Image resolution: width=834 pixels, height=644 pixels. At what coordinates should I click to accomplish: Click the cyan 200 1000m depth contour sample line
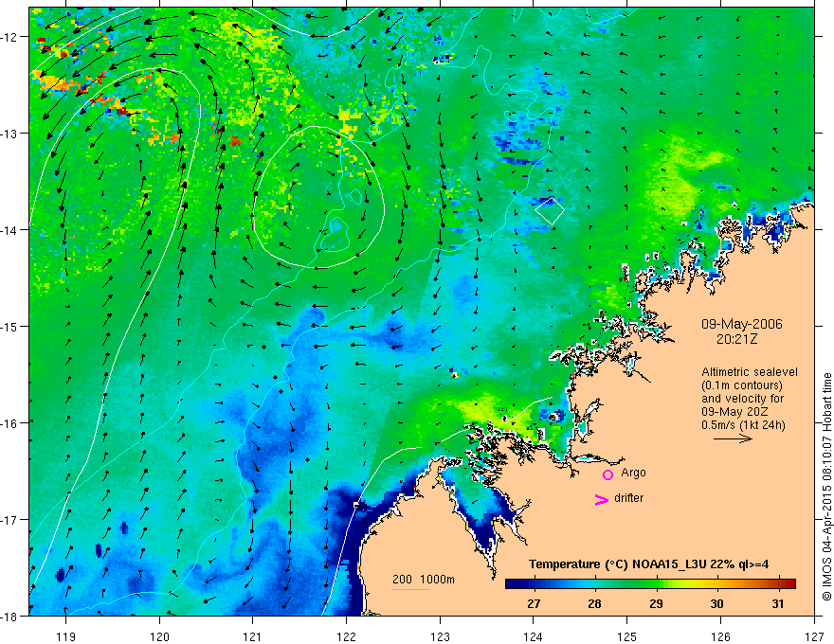pyautogui.click(x=411, y=589)
